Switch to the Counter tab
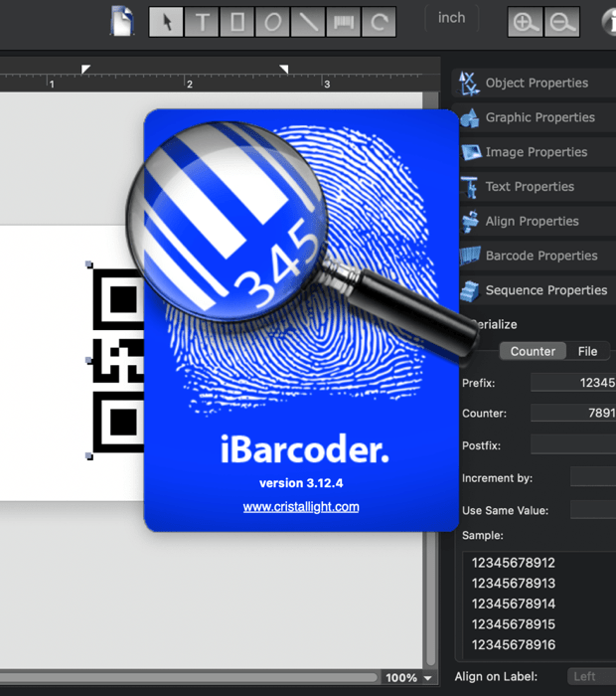 533,351
